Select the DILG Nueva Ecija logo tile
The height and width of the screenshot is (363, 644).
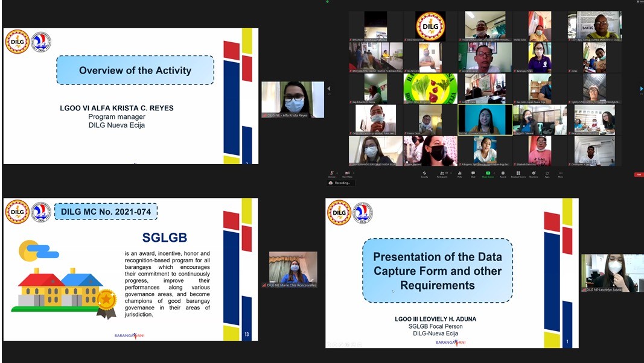(430, 27)
